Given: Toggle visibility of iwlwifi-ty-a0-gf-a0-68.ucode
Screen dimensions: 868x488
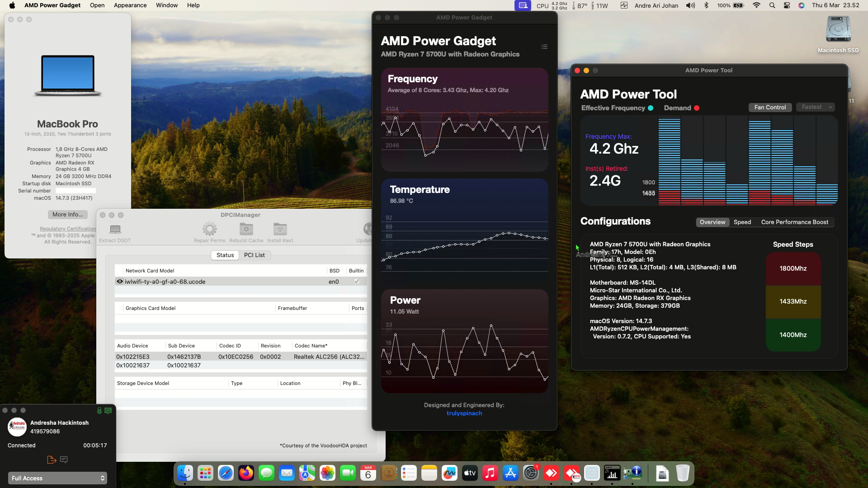Looking at the screenshot, I should pos(119,281).
